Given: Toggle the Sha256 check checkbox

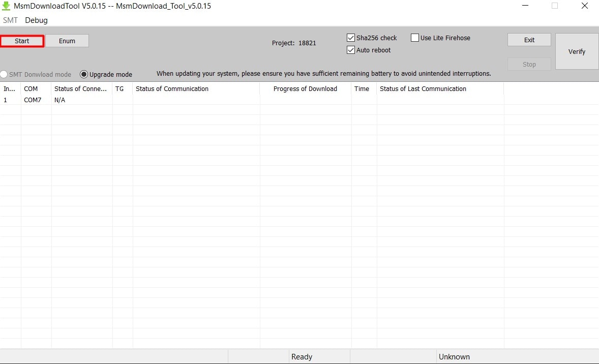Looking at the screenshot, I should (x=351, y=38).
